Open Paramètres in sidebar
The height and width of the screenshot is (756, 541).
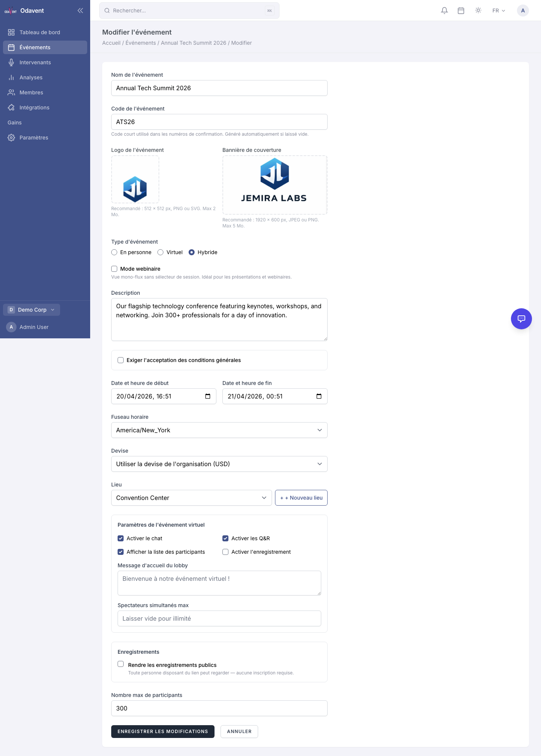tap(45, 138)
